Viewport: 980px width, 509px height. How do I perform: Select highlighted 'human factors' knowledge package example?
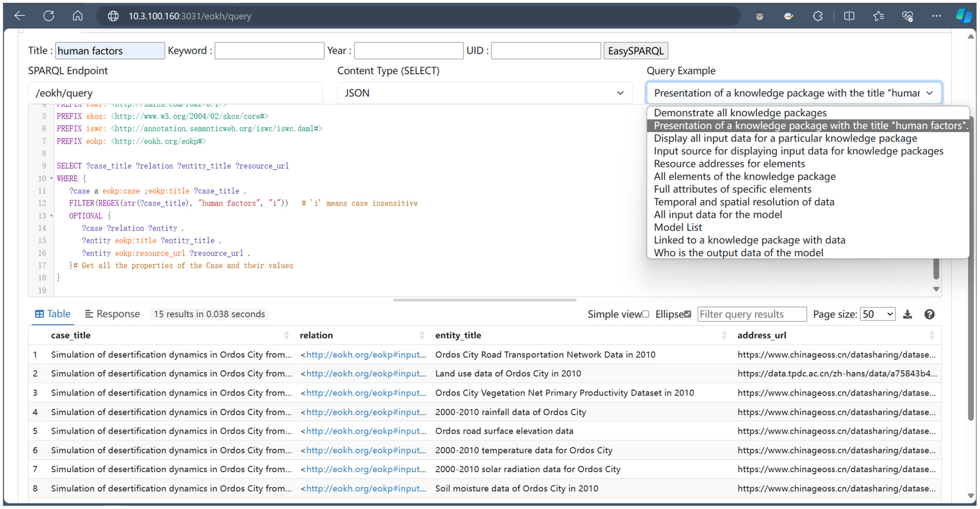pos(808,126)
